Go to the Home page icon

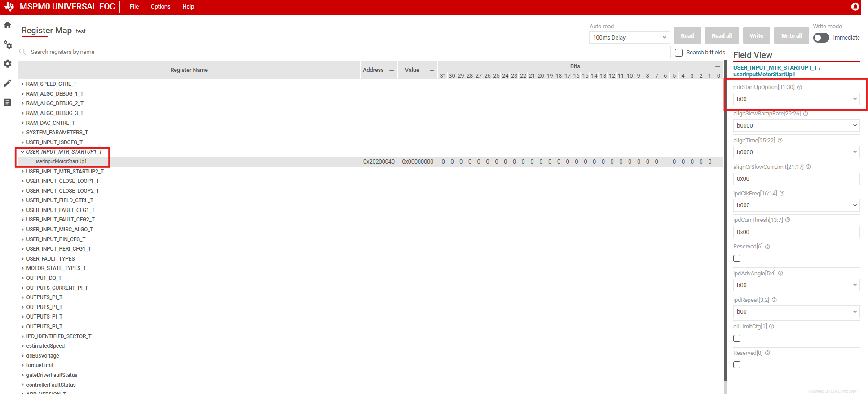8,25
